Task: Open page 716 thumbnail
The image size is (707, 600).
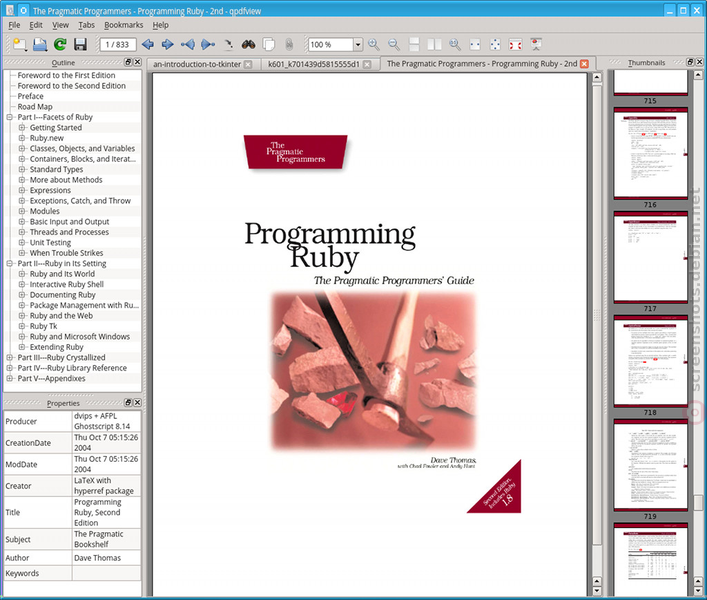Action: point(650,154)
